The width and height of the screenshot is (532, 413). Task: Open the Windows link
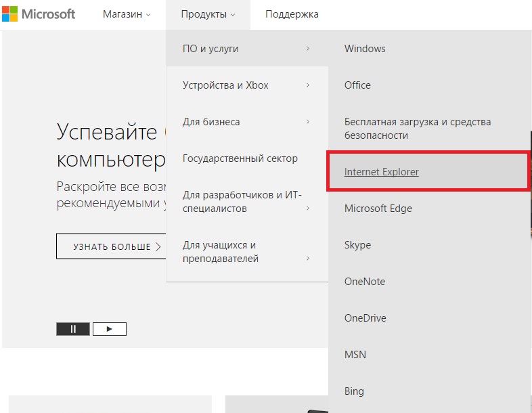(365, 49)
